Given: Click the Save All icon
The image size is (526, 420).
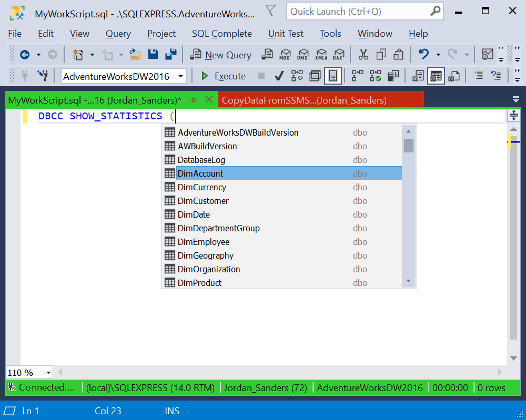Looking at the screenshot, I should (x=171, y=54).
